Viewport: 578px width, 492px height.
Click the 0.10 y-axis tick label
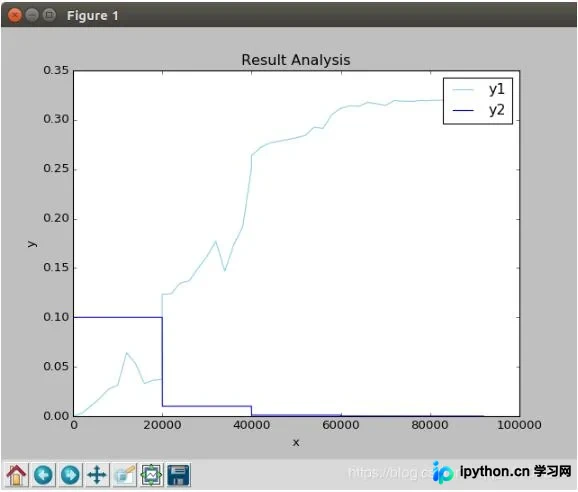[x=56, y=317]
